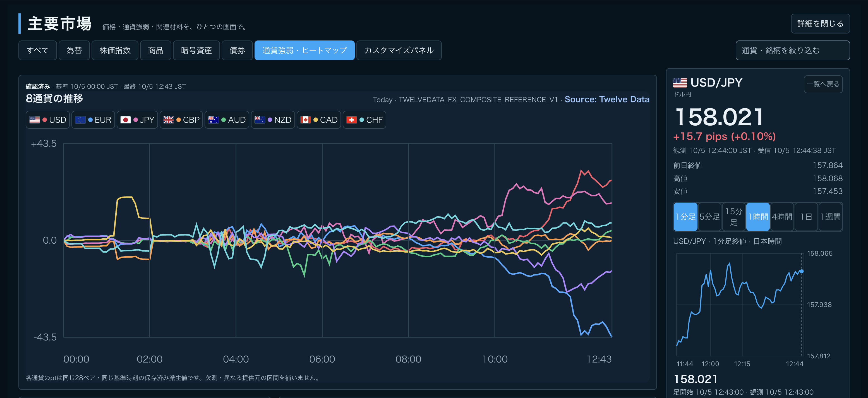868x398 pixels.
Task: Select the 暗号資産 tab
Action: (x=196, y=51)
